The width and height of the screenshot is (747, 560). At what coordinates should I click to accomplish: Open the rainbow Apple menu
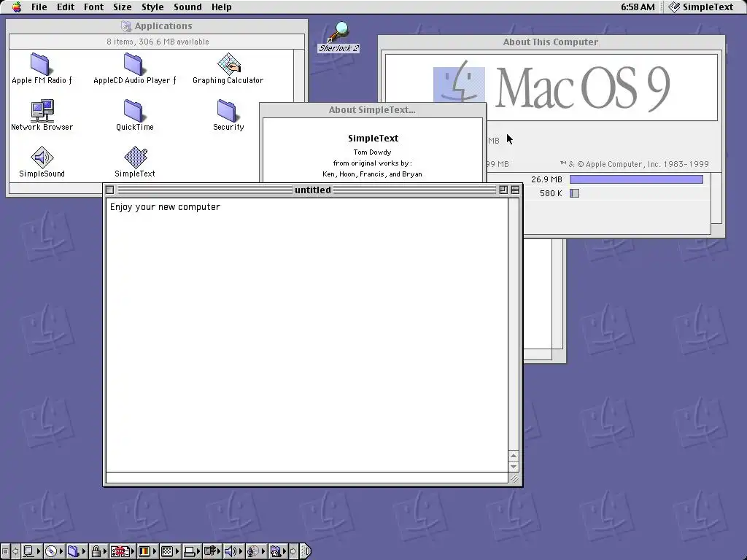coord(17,7)
